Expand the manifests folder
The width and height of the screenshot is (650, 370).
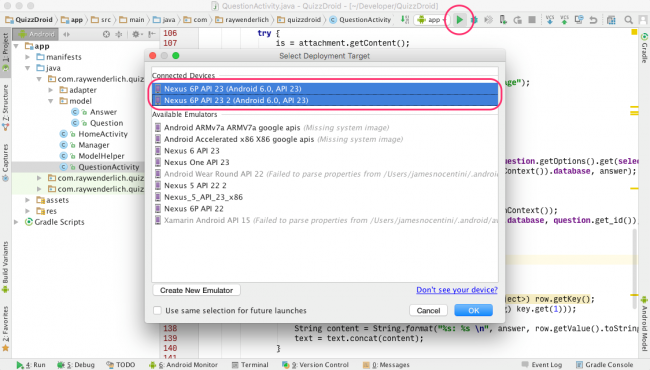tap(27, 57)
